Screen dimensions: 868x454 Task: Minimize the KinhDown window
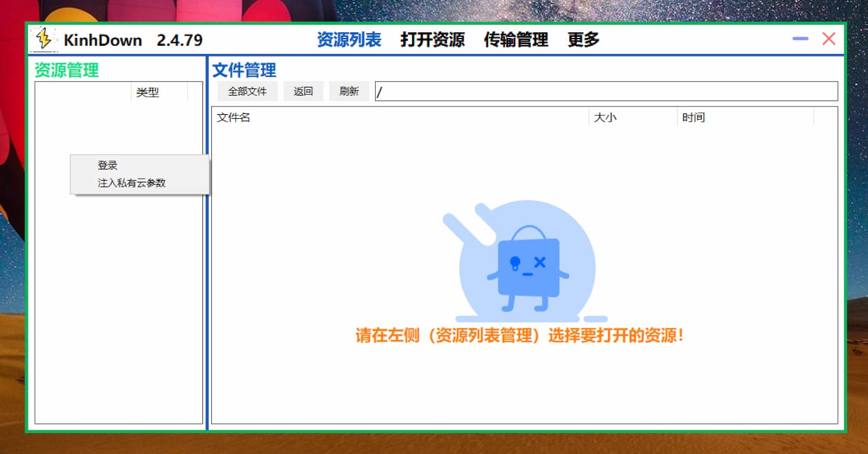point(800,39)
